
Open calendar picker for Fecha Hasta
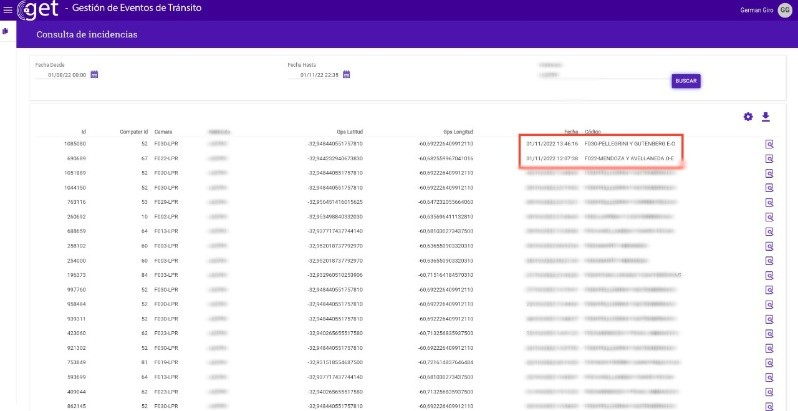coord(346,74)
